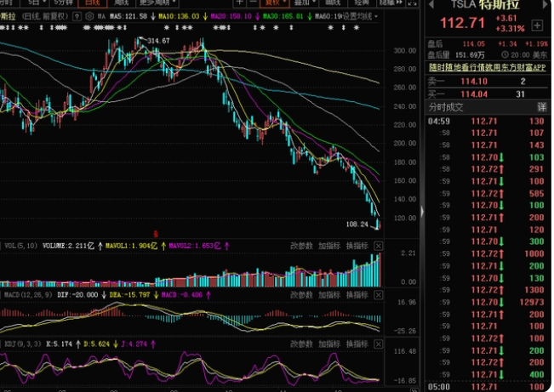Click the trade row with volume 585

488,194
